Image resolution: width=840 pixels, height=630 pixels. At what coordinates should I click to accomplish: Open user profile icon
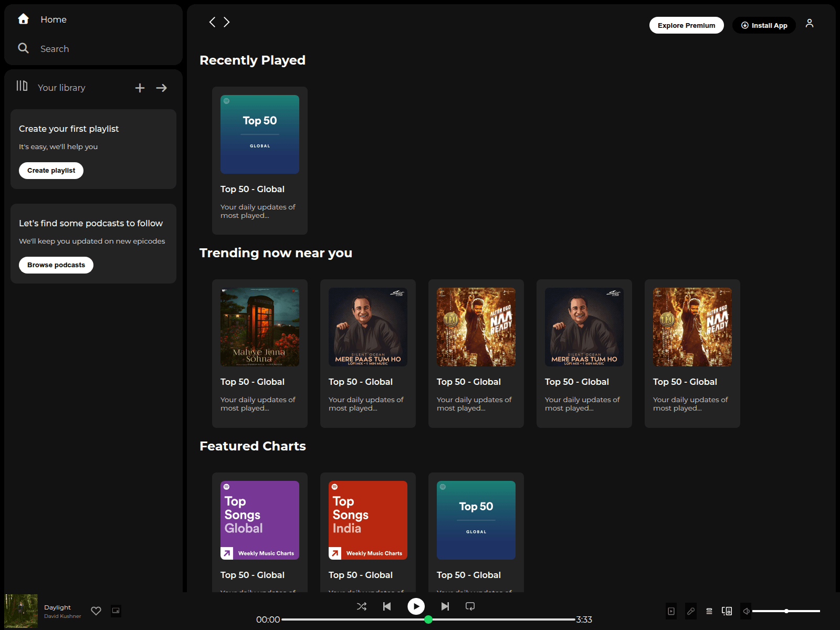pyautogui.click(x=810, y=24)
